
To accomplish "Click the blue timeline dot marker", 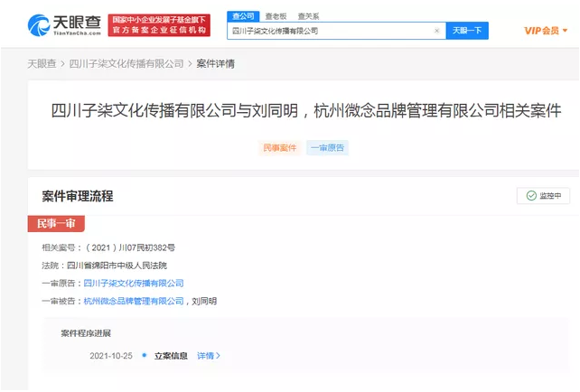I will 145,355.
